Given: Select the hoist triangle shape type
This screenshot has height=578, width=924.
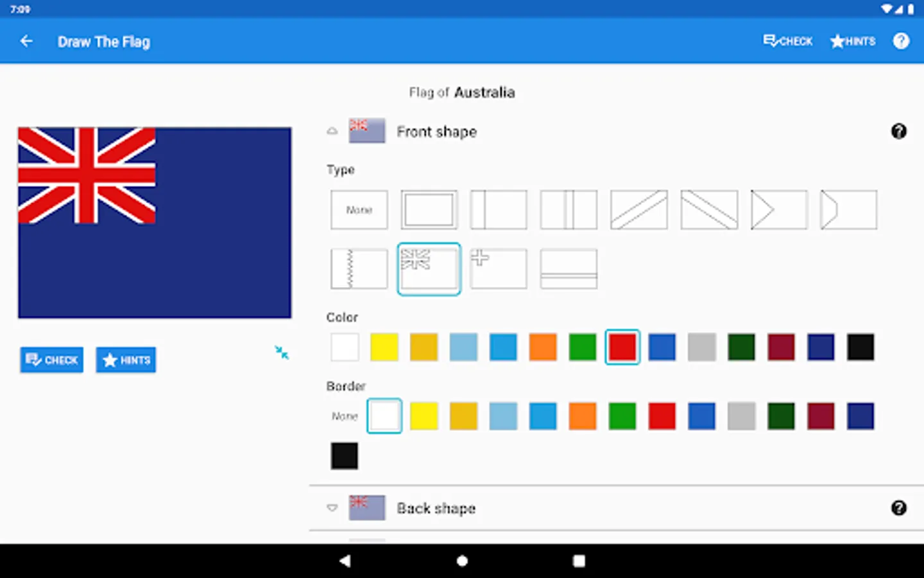Looking at the screenshot, I should coord(778,210).
